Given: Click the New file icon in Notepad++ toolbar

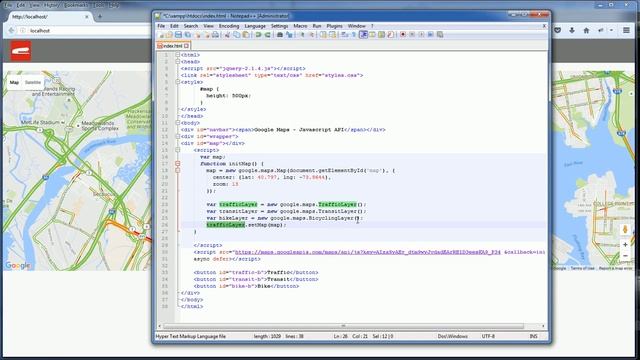Looking at the screenshot, I should click(161, 35).
